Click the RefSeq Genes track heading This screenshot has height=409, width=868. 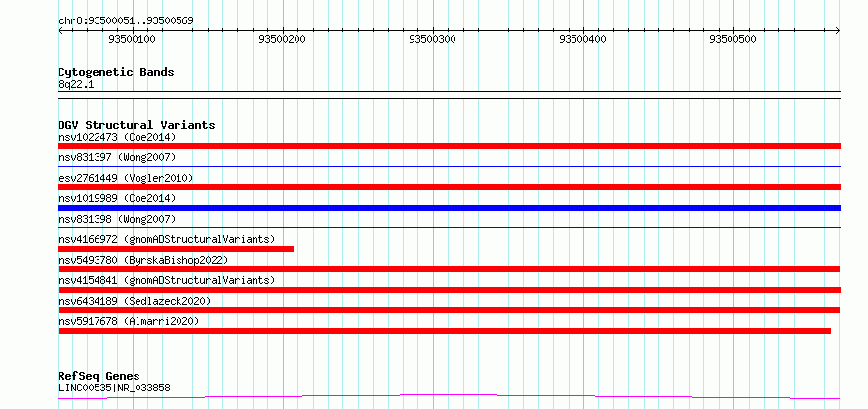pyautogui.click(x=99, y=377)
